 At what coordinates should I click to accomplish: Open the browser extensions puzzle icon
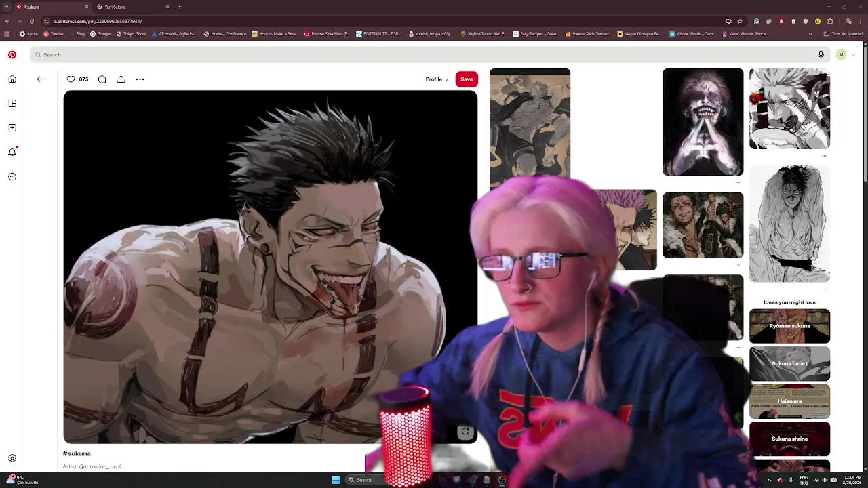[830, 21]
